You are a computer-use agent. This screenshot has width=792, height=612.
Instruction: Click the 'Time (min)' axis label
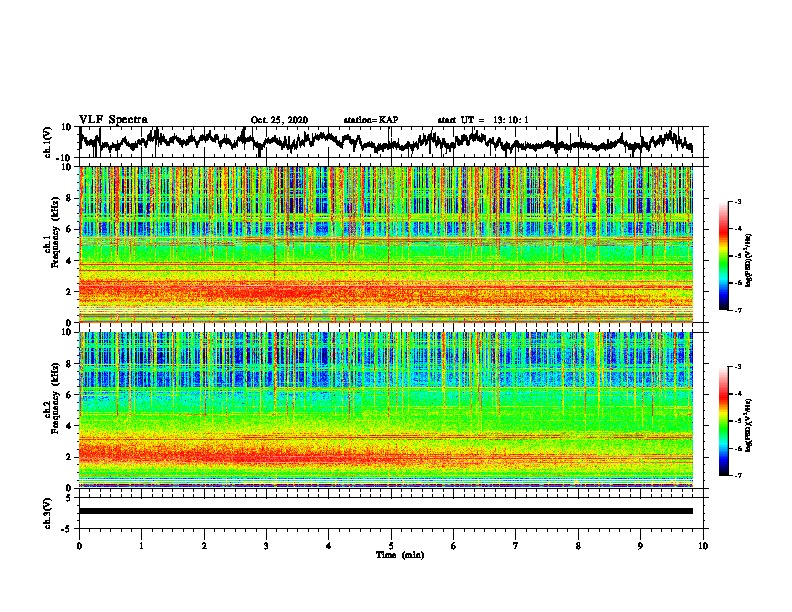click(400, 555)
